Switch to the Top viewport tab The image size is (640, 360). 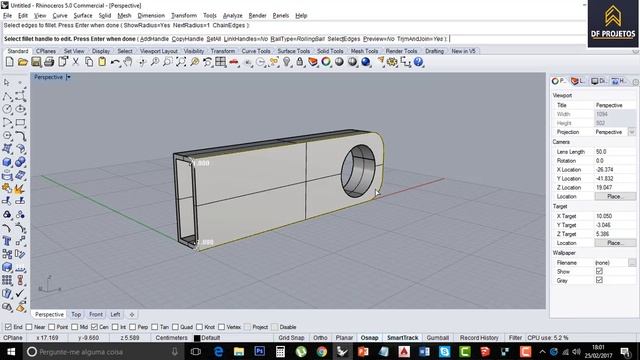76,315
